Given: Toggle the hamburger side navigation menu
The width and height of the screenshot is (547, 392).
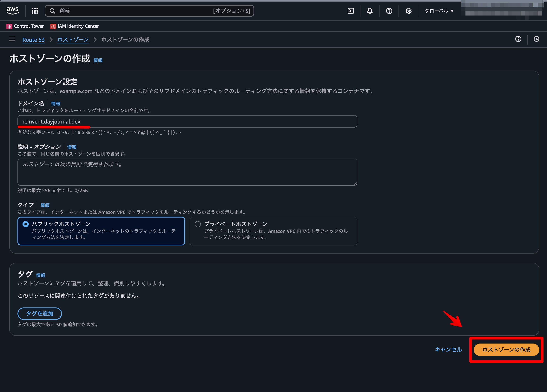Looking at the screenshot, I should (12, 39).
